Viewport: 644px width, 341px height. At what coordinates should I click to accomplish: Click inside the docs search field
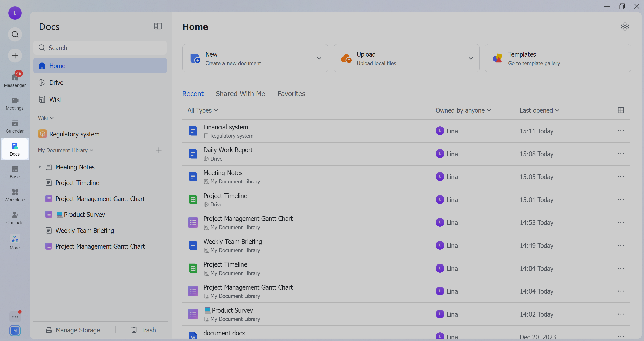tap(100, 48)
